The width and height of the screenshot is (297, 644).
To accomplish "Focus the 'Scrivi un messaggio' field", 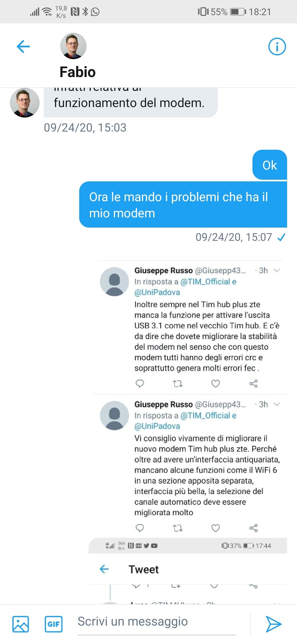I will 157,622.
